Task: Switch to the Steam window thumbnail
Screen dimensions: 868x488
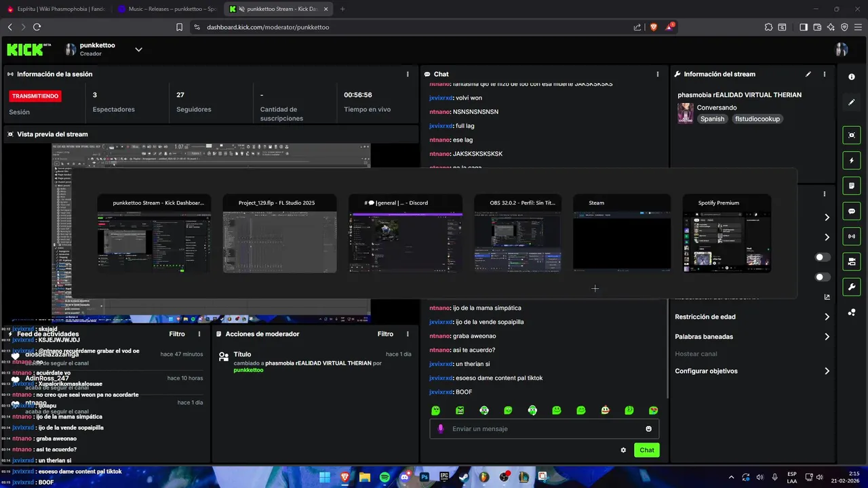Action: click(x=622, y=234)
